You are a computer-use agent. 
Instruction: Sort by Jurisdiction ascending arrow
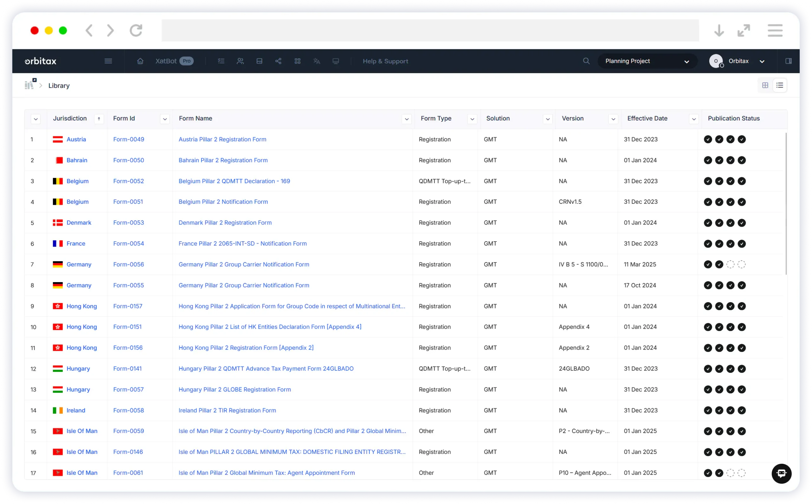coord(99,119)
